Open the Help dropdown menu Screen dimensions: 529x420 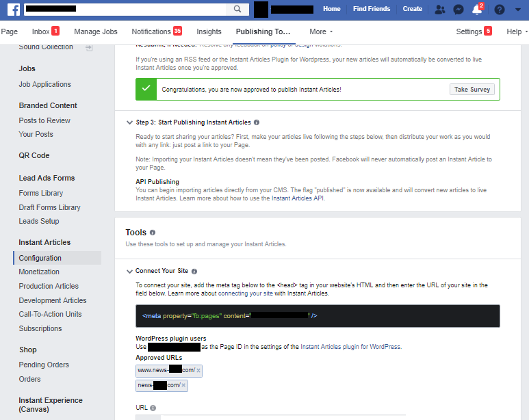pyautogui.click(x=517, y=31)
